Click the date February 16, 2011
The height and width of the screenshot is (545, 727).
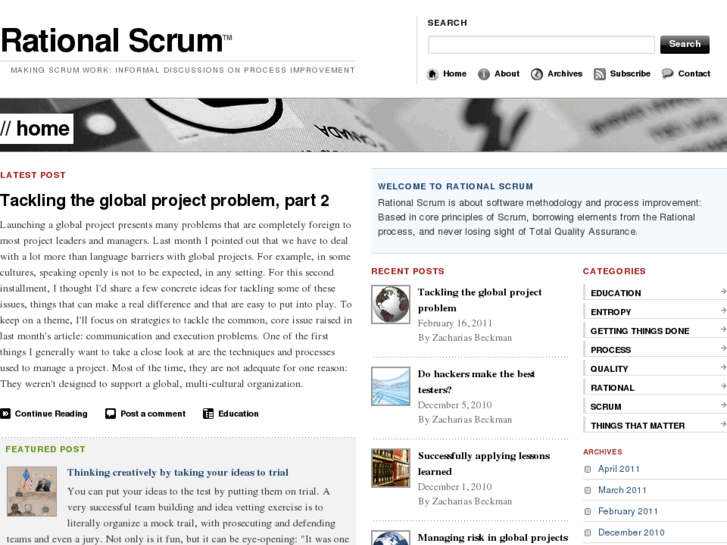tap(455, 323)
